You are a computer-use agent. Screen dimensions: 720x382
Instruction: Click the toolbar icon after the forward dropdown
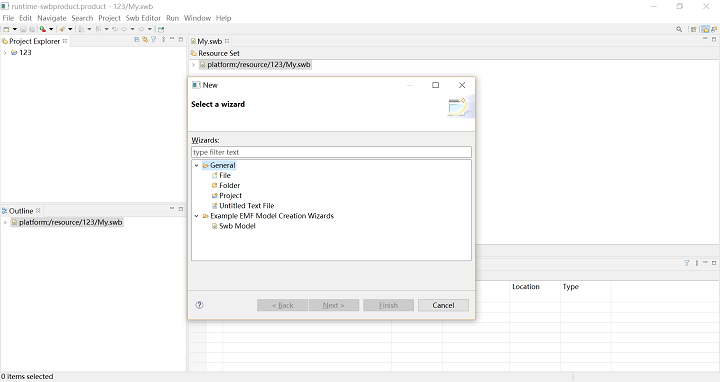pos(161,29)
